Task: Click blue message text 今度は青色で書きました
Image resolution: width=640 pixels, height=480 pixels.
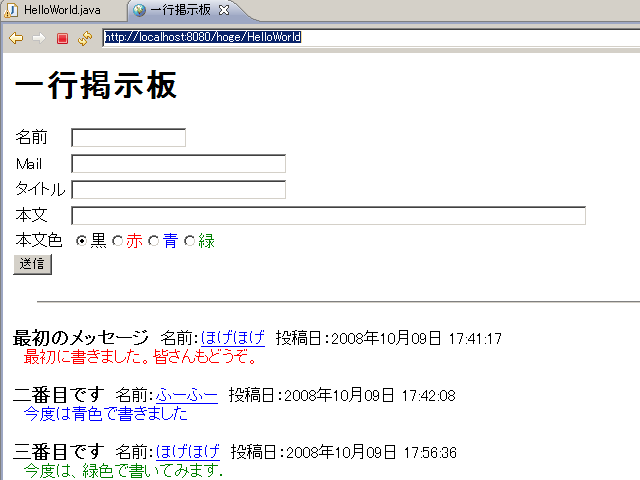Action: tap(105, 414)
